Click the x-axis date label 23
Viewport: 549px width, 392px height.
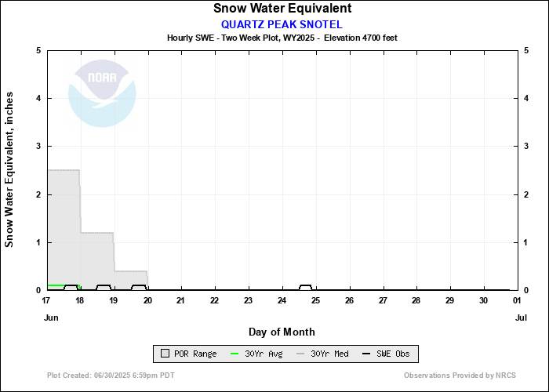(249, 301)
